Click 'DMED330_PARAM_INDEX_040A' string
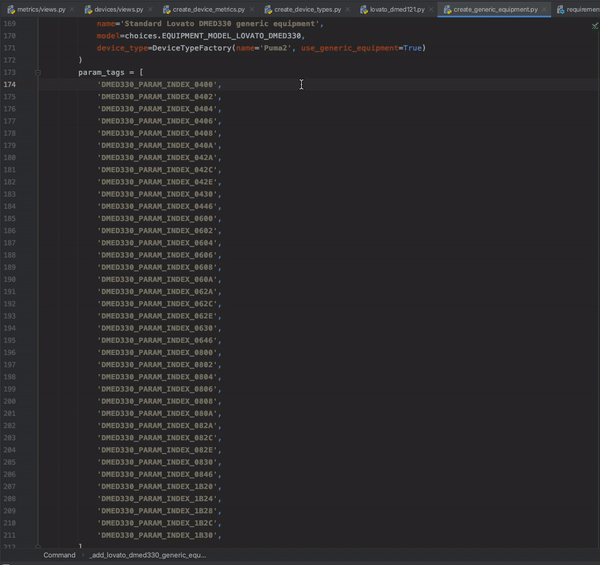600x565 pixels. click(157, 145)
